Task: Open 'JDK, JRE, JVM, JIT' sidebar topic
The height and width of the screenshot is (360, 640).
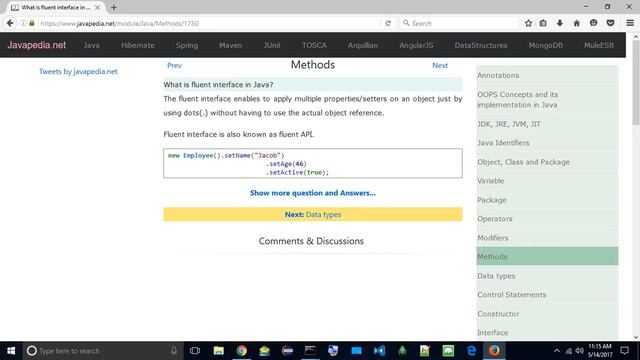Action: [x=547, y=124]
